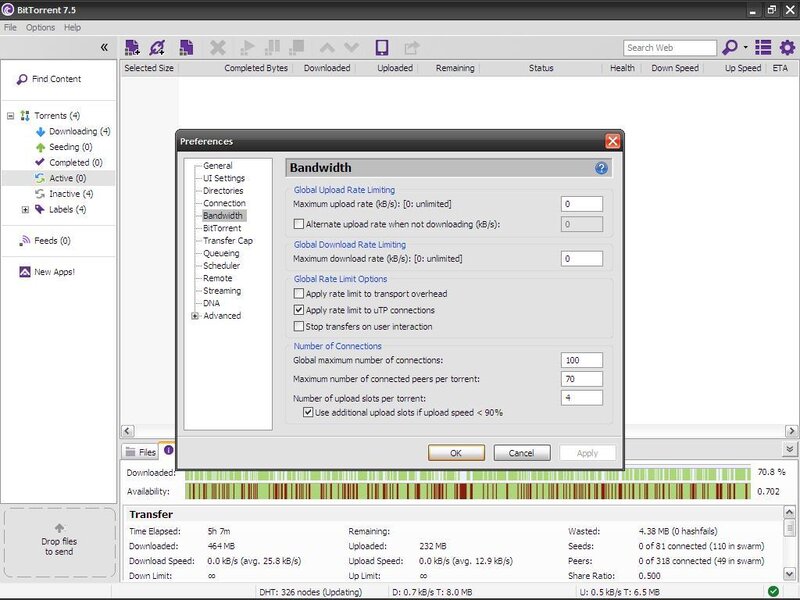
Task: Click Move Up Queue arrow icon
Action: point(327,48)
